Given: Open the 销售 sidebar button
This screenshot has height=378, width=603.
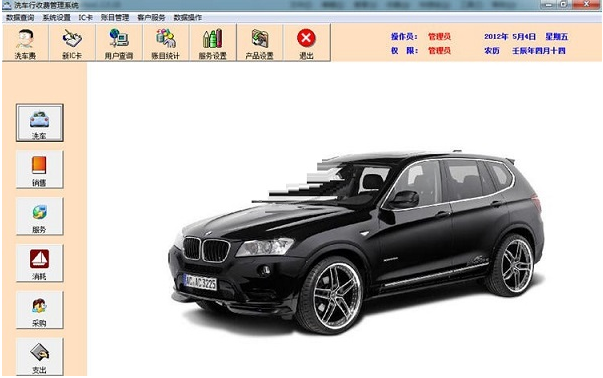Looking at the screenshot, I should point(40,170).
